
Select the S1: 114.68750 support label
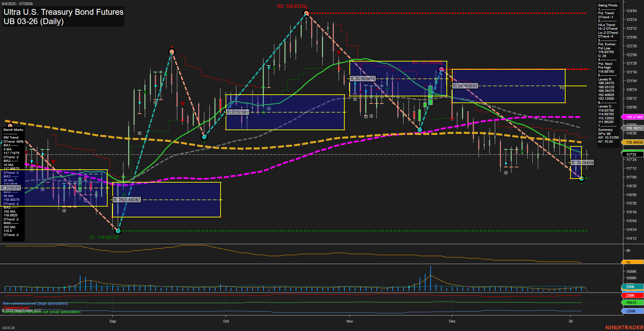103,237
